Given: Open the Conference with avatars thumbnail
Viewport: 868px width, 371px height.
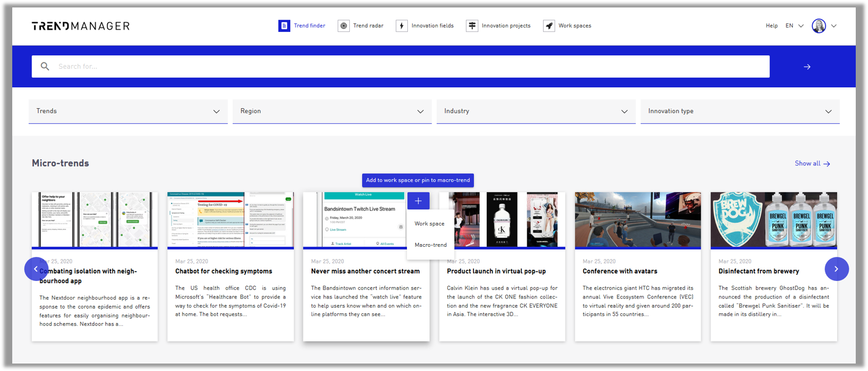Looking at the screenshot, I should pyautogui.click(x=638, y=220).
